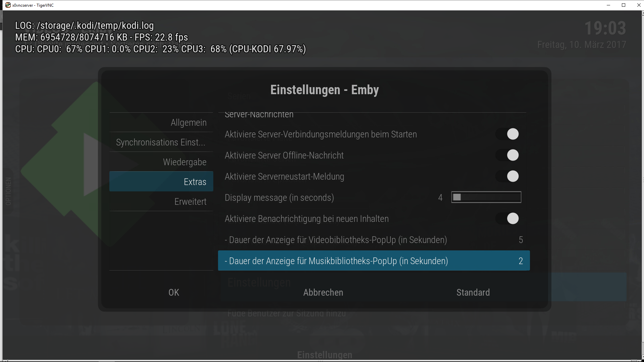The width and height of the screenshot is (644, 362).
Task: Confirm settings with OK button
Action: (x=174, y=292)
